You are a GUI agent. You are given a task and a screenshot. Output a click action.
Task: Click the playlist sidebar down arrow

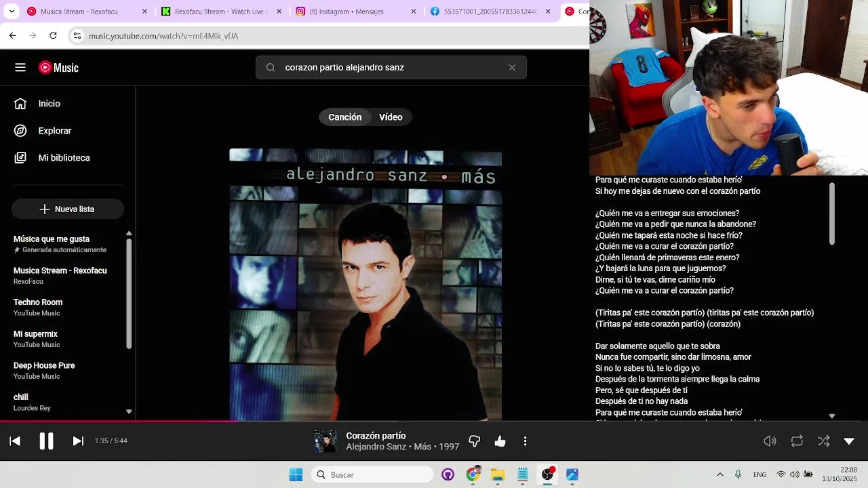[x=129, y=411]
